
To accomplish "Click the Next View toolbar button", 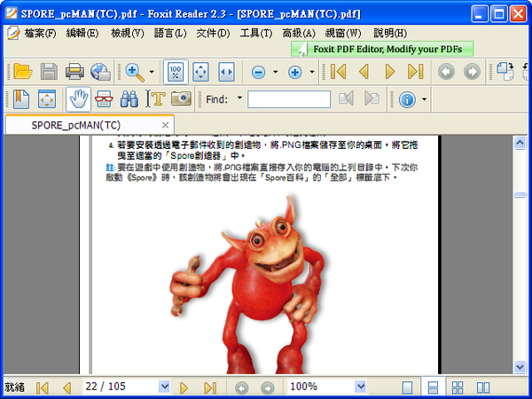I will coord(472,72).
